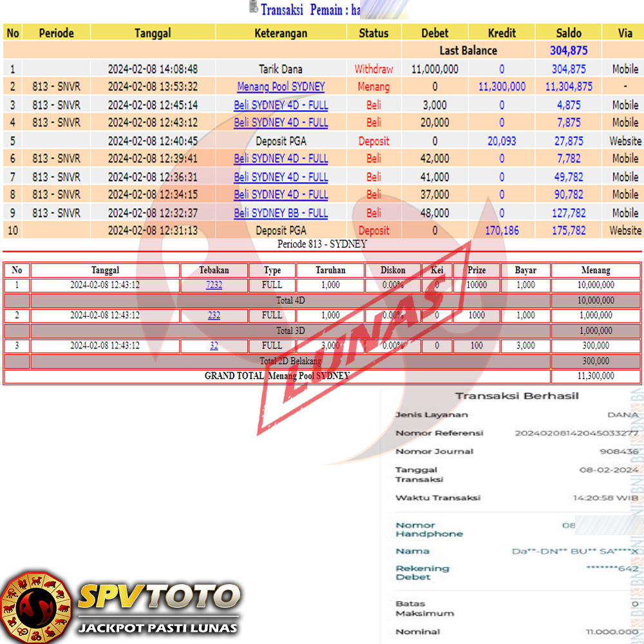Click the Last Balance value 304,875
Viewport: 644px width, 644px height.
(568, 50)
